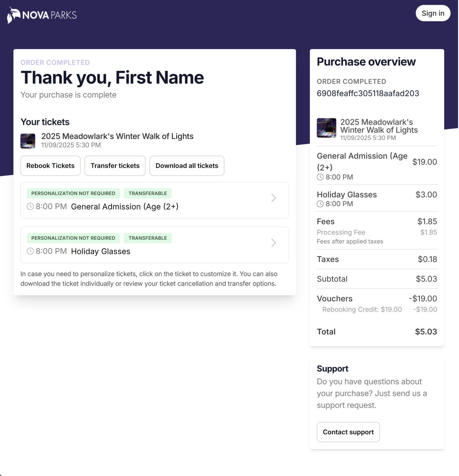459x476 pixels.
Task: Click Rebooking Credit voucher line
Action: tap(362, 310)
